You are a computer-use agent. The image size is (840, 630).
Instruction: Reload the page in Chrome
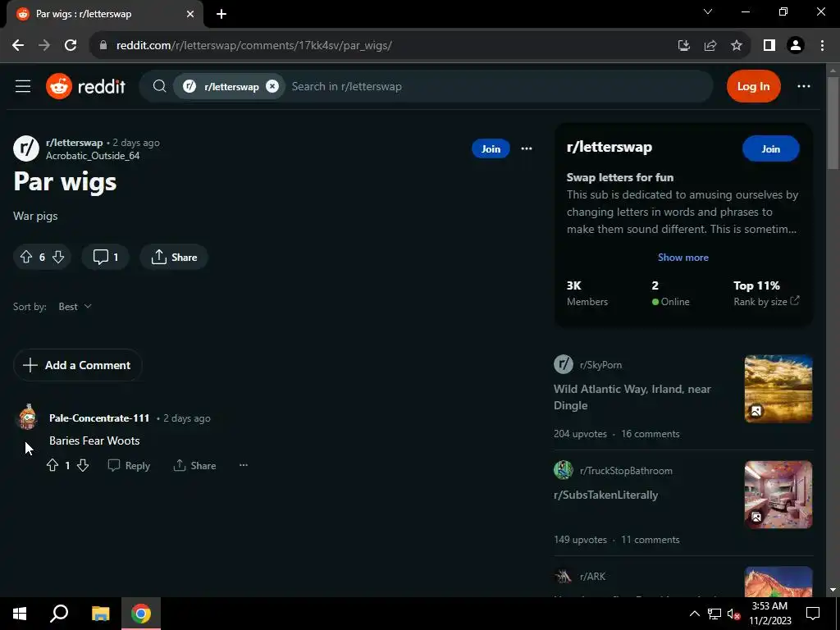pyautogui.click(x=71, y=46)
